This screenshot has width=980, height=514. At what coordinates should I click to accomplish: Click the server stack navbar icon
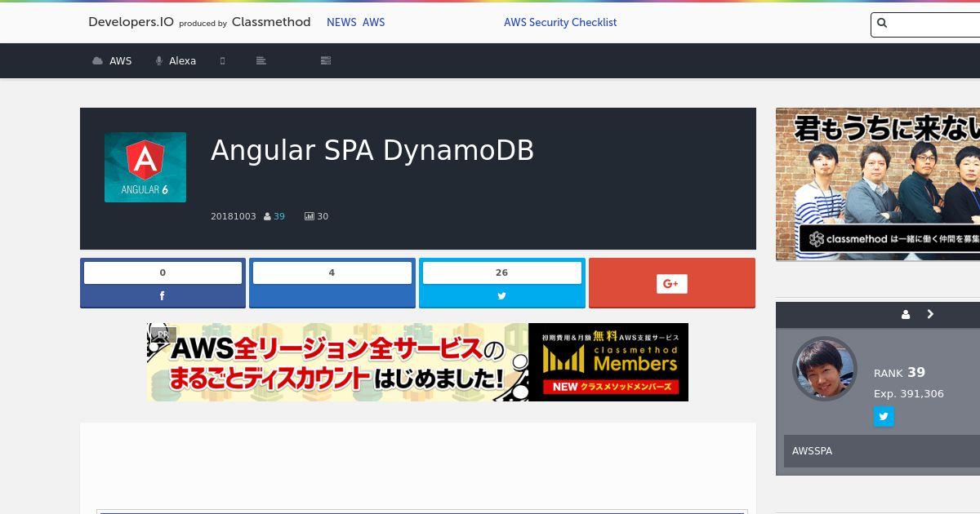(x=326, y=60)
